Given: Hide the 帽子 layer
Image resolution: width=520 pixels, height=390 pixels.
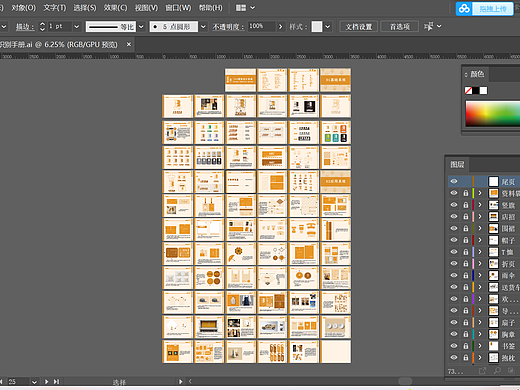Looking at the screenshot, I should tap(454, 240).
